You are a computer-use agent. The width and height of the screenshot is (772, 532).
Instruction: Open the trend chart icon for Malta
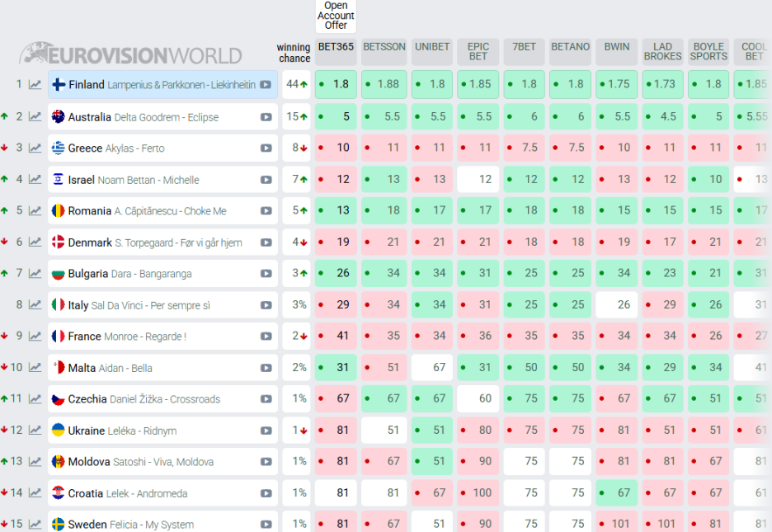pos(35,368)
